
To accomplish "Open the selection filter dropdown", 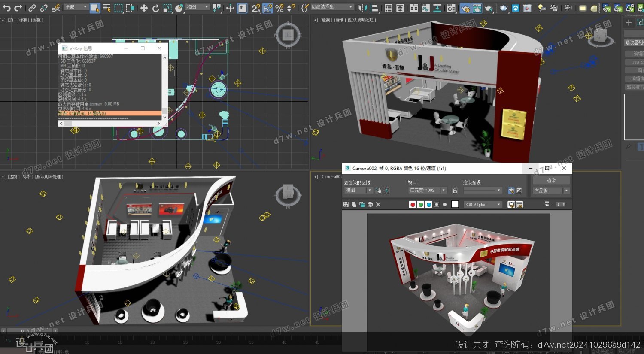I will (76, 7).
